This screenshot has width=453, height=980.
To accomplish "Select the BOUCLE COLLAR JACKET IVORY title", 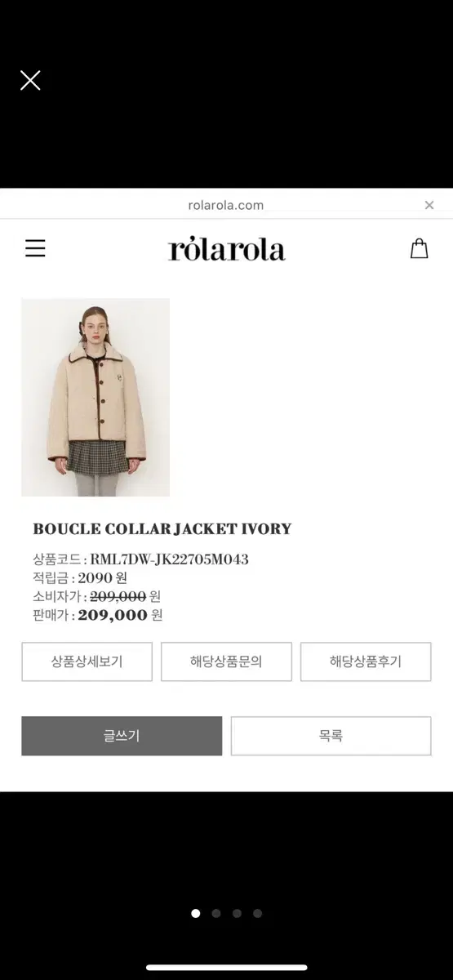I will (162, 529).
